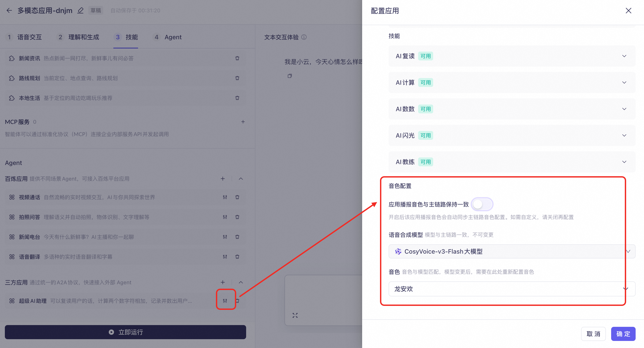Expand the AI教练 skill row
Viewport: 644px width, 348px height.
(624, 162)
